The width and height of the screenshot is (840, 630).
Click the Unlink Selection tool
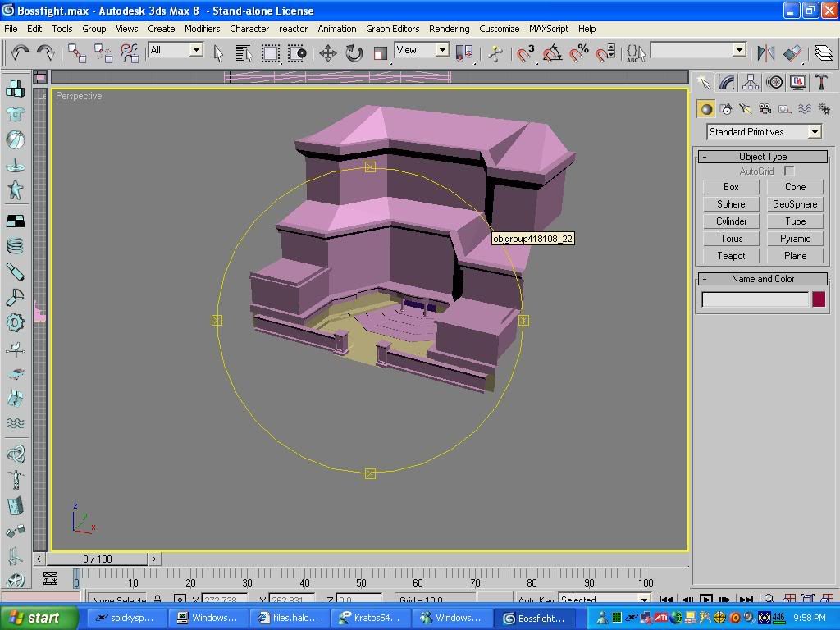pyautogui.click(x=103, y=52)
